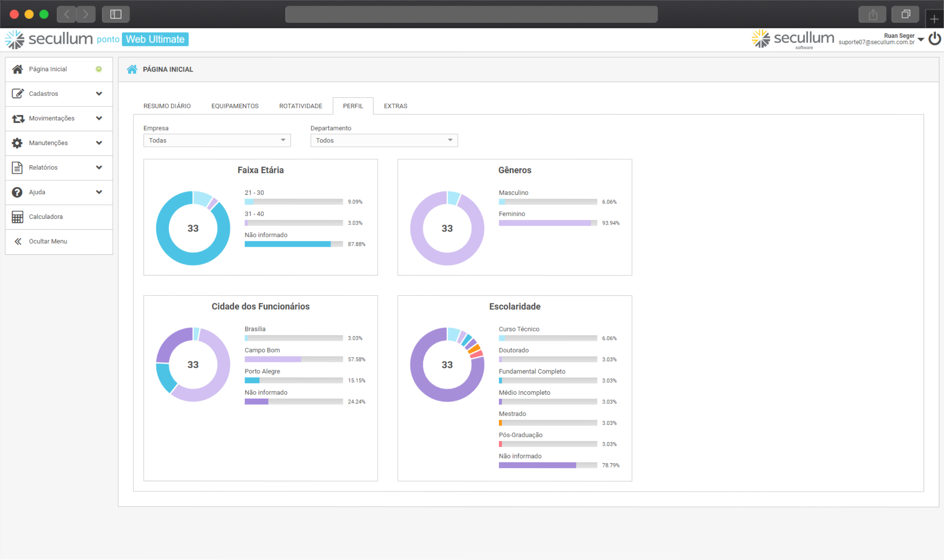
Task: Open the Departamento dropdown
Action: tap(384, 140)
